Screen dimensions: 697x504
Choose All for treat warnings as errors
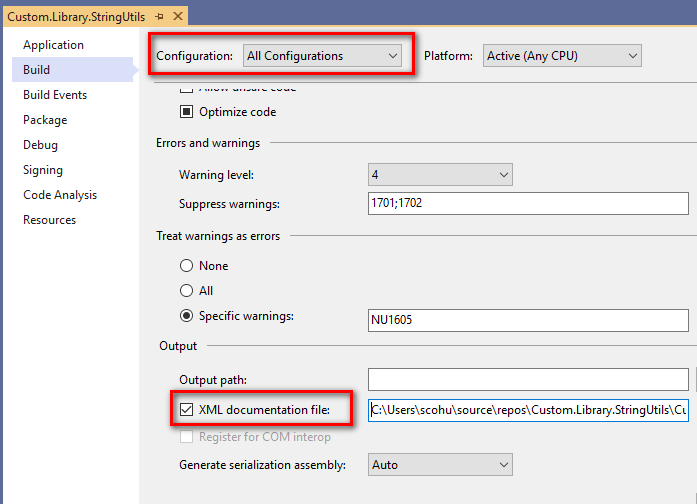186,291
